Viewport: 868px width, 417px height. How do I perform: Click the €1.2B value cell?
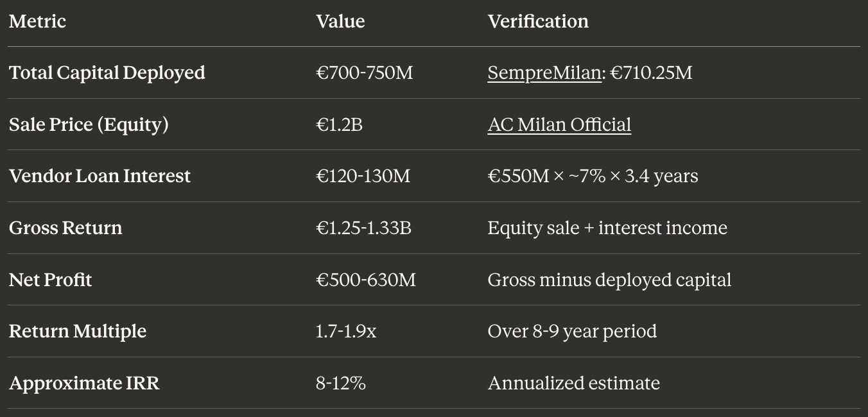click(x=339, y=124)
